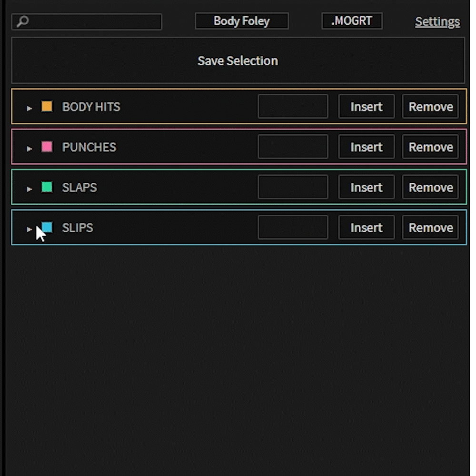Open the Settings link

pyautogui.click(x=437, y=21)
